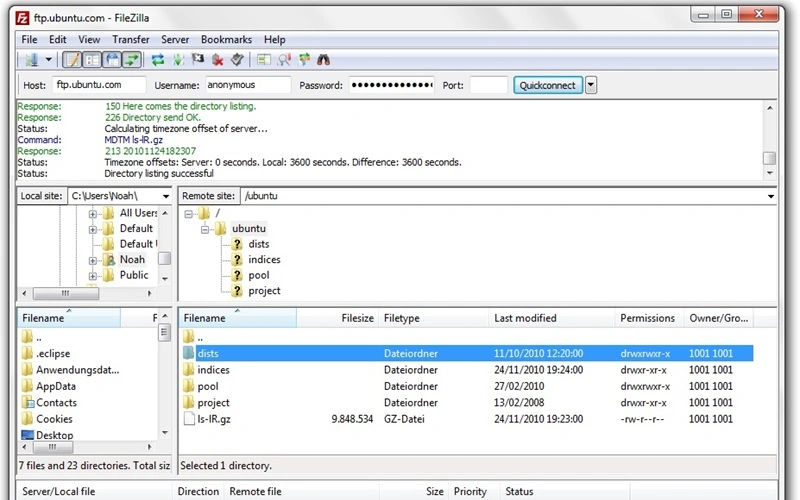
Task: Click the Quickconnect button
Action: pyautogui.click(x=547, y=85)
